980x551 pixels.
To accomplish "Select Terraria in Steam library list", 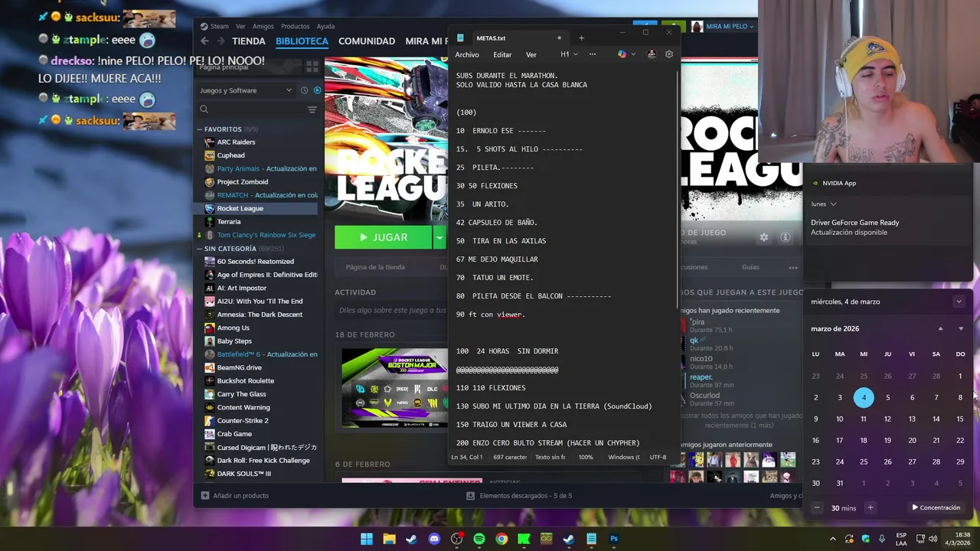I will [229, 221].
